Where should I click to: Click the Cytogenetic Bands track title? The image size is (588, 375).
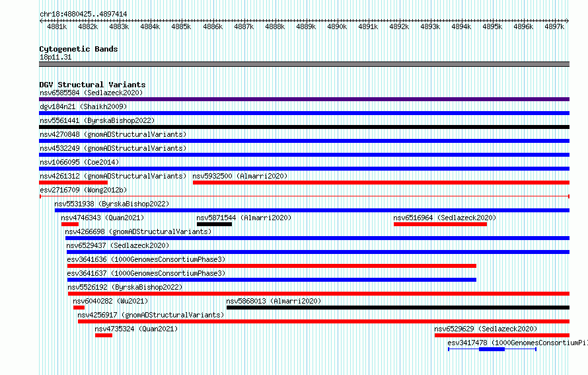point(79,49)
